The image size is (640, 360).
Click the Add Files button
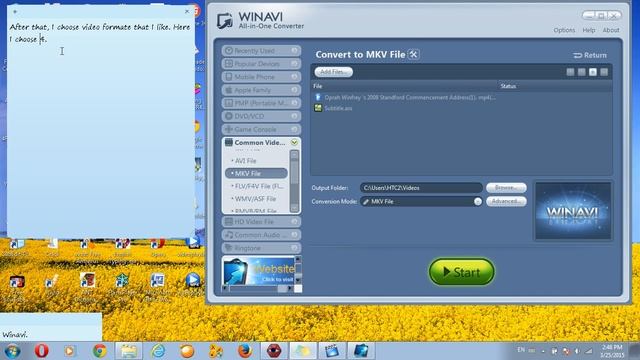[333, 72]
